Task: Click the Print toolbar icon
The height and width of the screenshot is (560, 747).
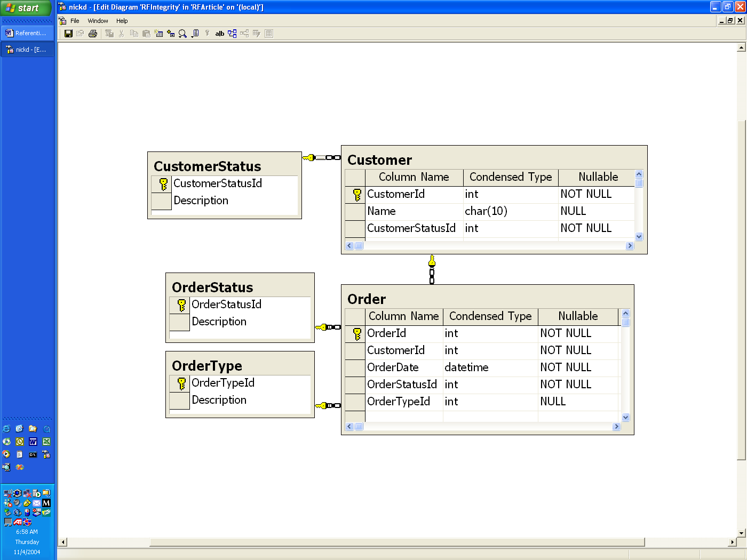Action: coord(93,34)
